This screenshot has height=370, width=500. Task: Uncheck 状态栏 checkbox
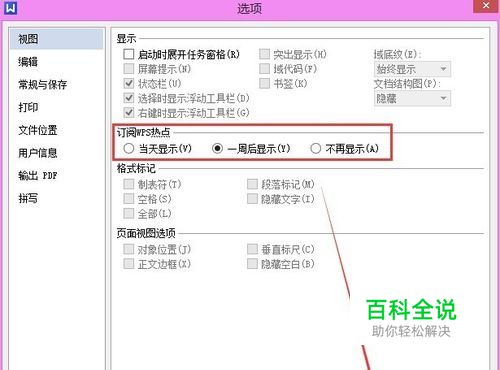tap(129, 83)
